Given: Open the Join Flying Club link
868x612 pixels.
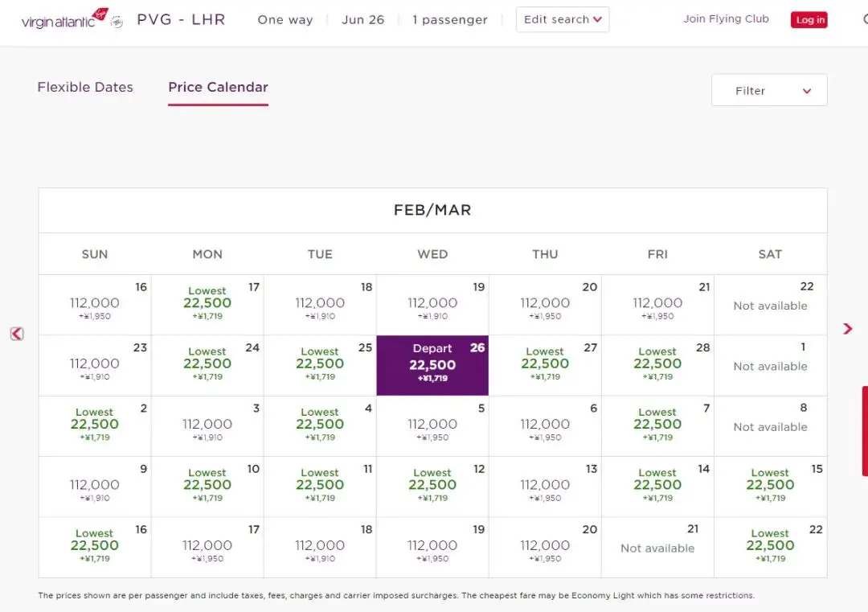Looking at the screenshot, I should (x=726, y=19).
